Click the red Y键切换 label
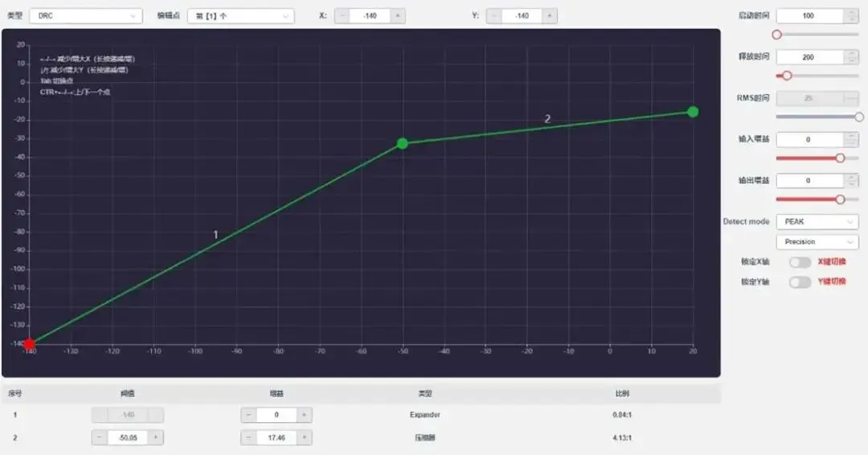 coord(832,281)
